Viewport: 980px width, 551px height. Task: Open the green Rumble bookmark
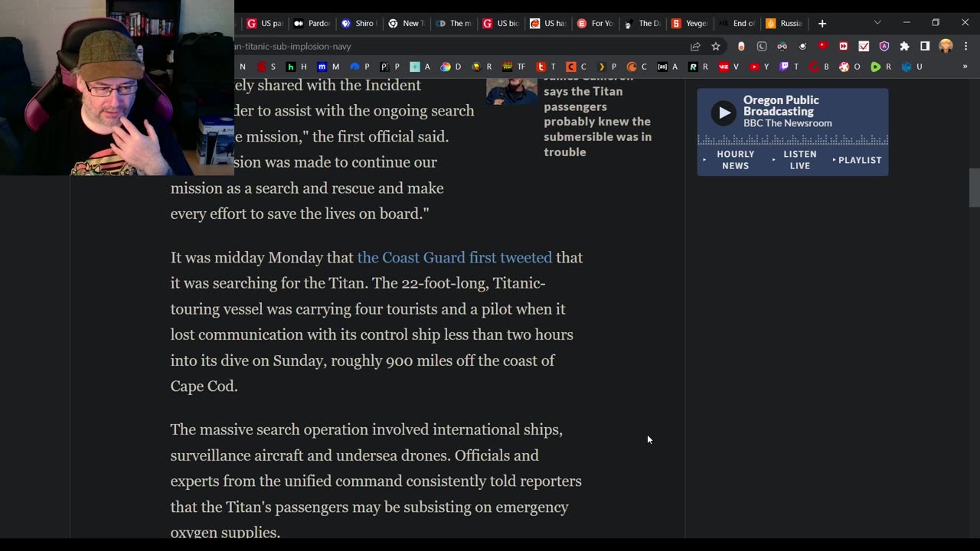click(x=880, y=67)
